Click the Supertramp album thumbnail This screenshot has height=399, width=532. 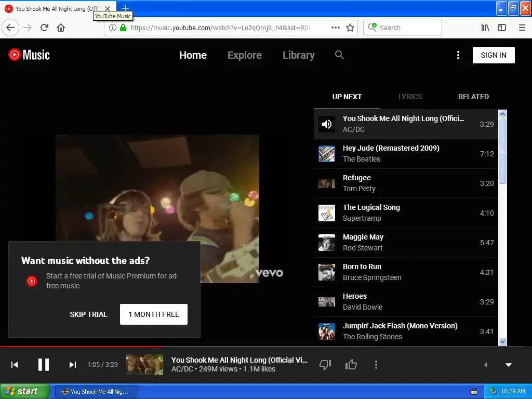(327, 212)
